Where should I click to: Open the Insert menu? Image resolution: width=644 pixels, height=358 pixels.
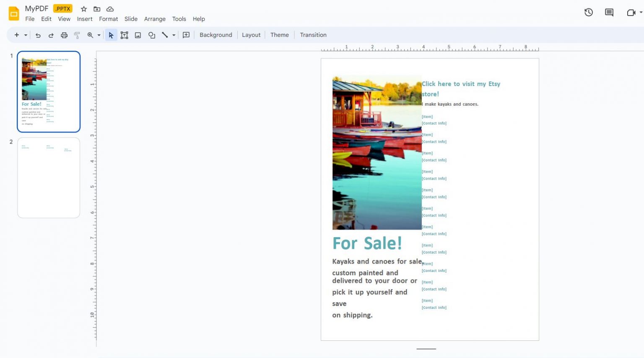tap(84, 19)
